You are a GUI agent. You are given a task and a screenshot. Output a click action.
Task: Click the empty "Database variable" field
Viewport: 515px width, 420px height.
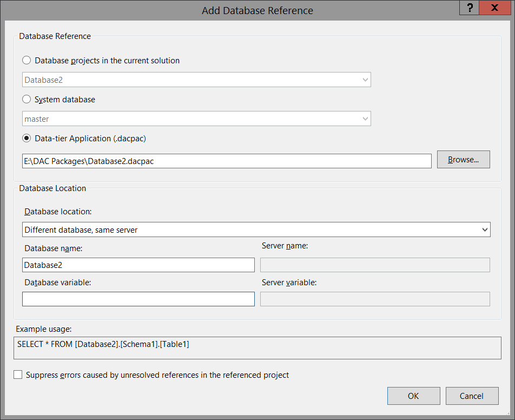point(138,299)
